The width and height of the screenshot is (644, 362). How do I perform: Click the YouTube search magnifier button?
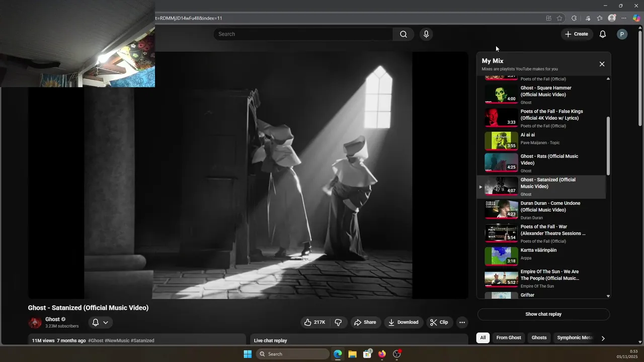pyautogui.click(x=404, y=34)
